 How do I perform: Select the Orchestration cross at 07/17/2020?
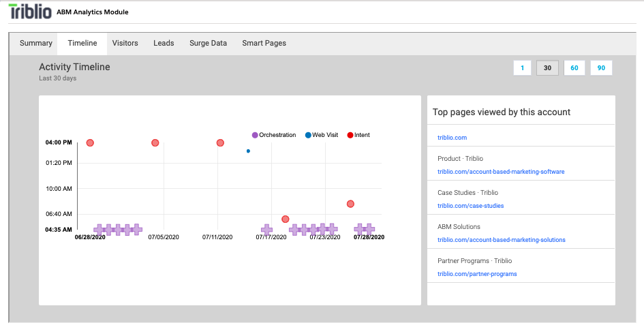pos(267,230)
